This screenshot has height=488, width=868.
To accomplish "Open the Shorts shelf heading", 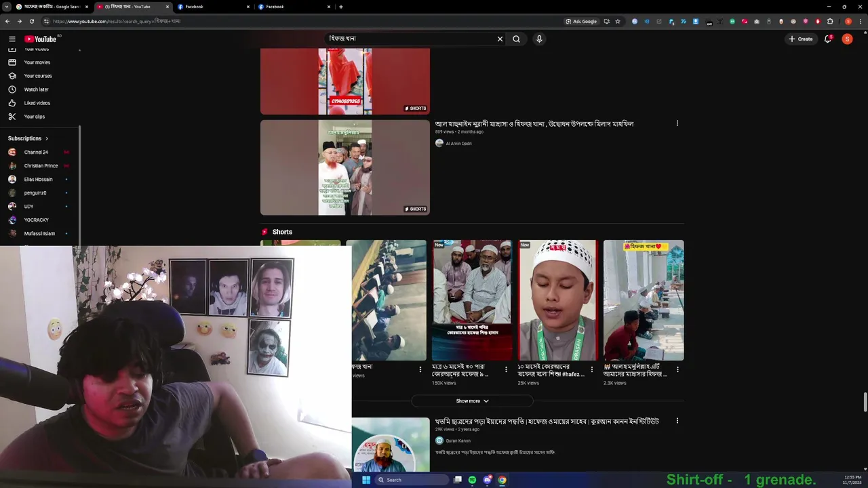I will (x=282, y=232).
